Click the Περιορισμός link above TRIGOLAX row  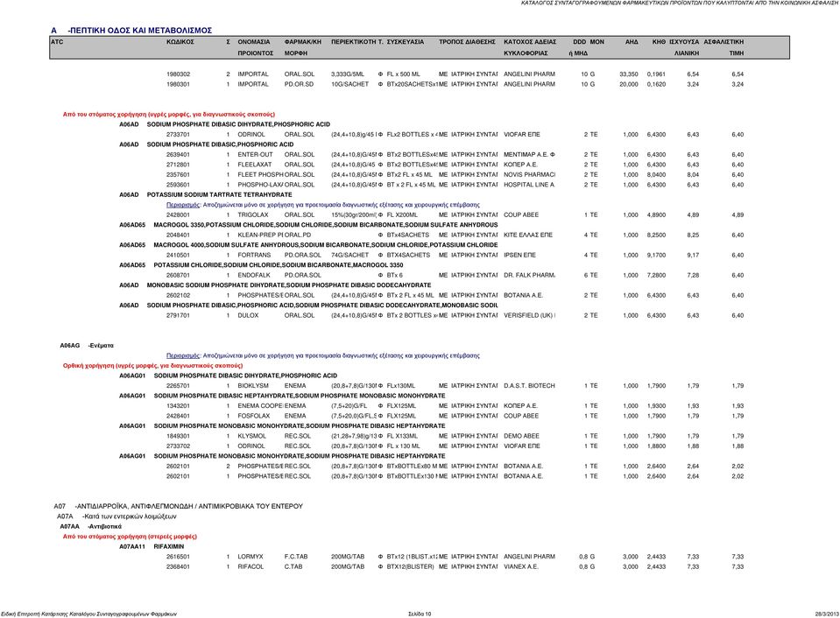183,205
